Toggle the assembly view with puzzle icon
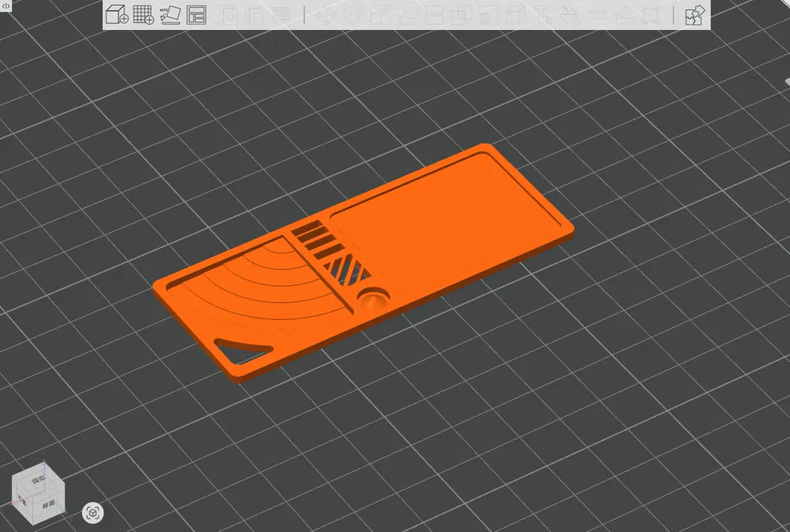The height and width of the screenshot is (532, 790). tap(694, 16)
